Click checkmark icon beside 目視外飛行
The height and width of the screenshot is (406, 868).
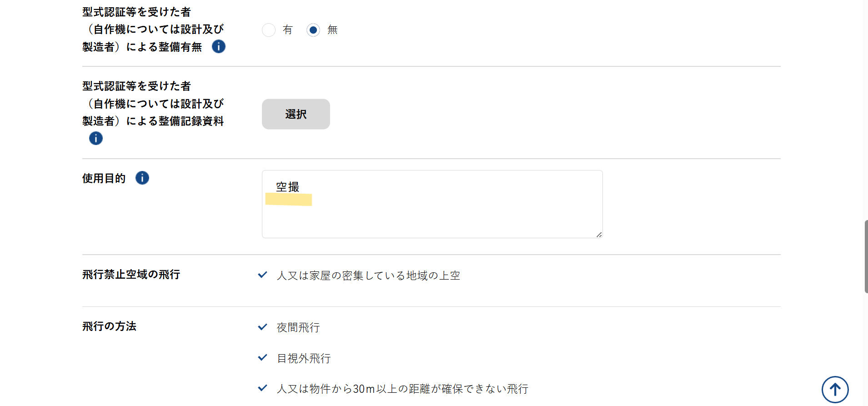click(262, 358)
